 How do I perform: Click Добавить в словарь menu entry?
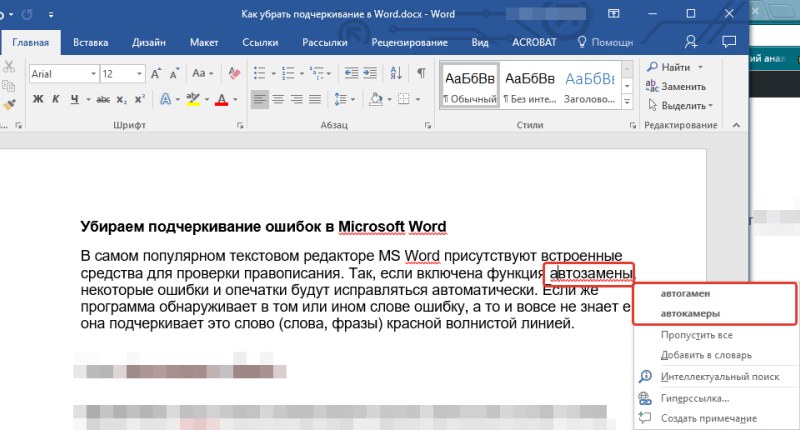point(706,355)
